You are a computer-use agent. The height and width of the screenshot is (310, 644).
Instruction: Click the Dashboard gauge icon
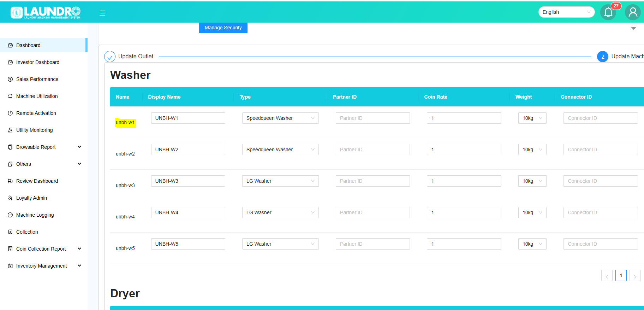click(x=10, y=45)
